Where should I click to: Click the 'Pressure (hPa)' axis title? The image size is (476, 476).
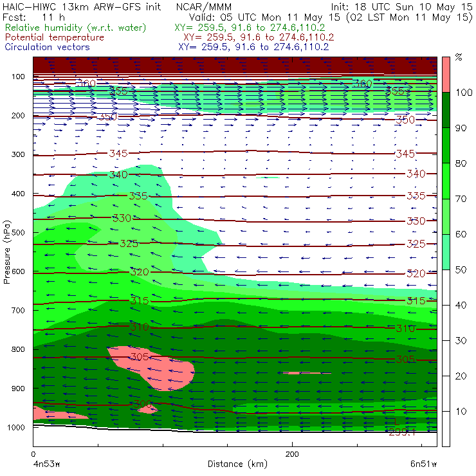click(6, 252)
